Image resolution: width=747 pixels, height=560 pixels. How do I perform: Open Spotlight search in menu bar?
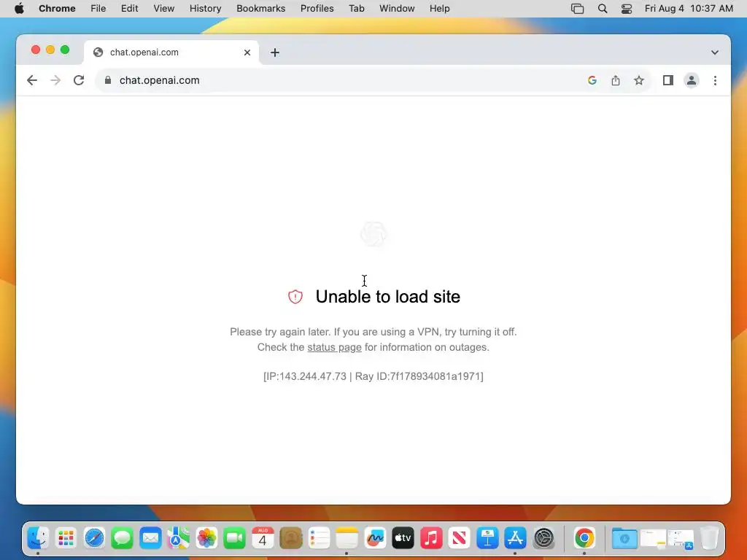coord(603,9)
